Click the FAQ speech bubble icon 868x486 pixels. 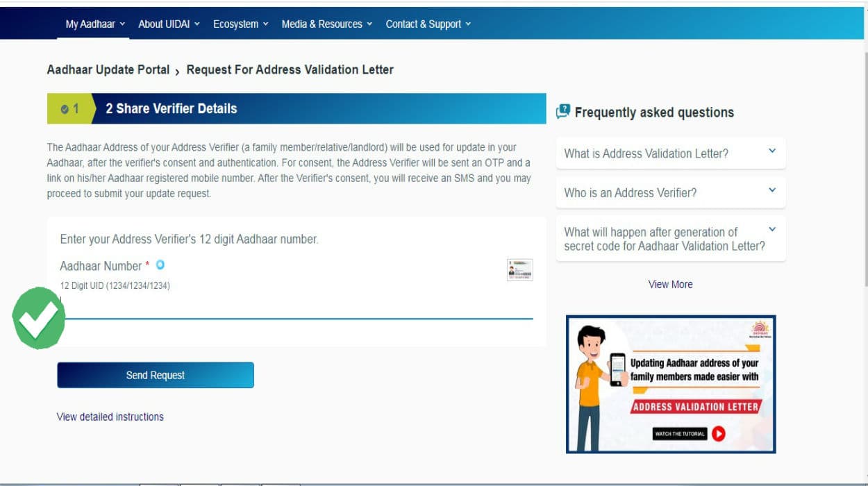point(563,112)
